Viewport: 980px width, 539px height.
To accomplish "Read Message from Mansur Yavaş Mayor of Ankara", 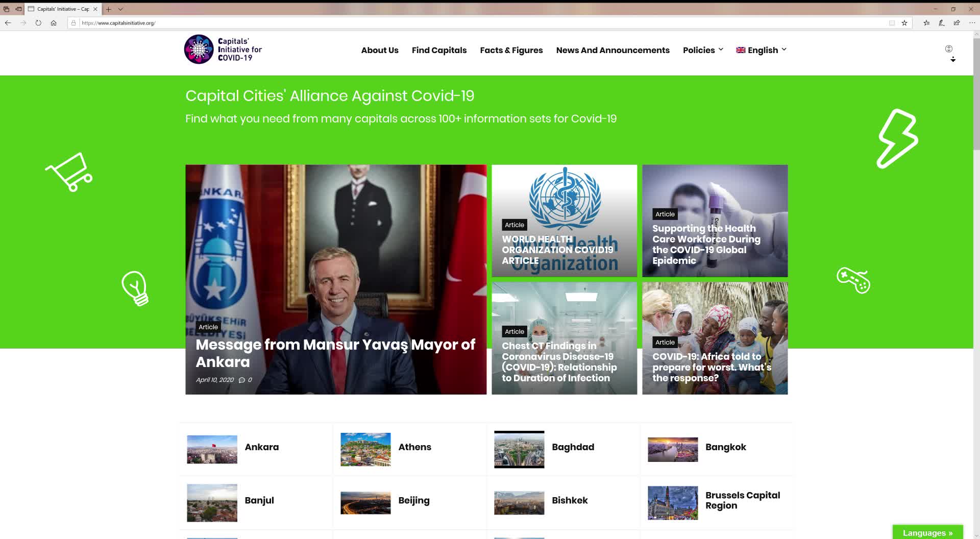I will pyautogui.click(x=335, y=353).
